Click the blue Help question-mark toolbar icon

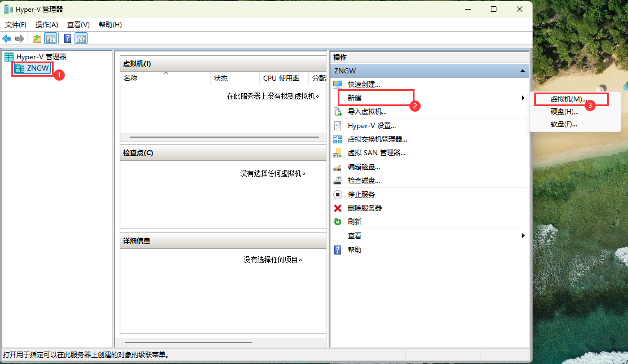[68, 38]
